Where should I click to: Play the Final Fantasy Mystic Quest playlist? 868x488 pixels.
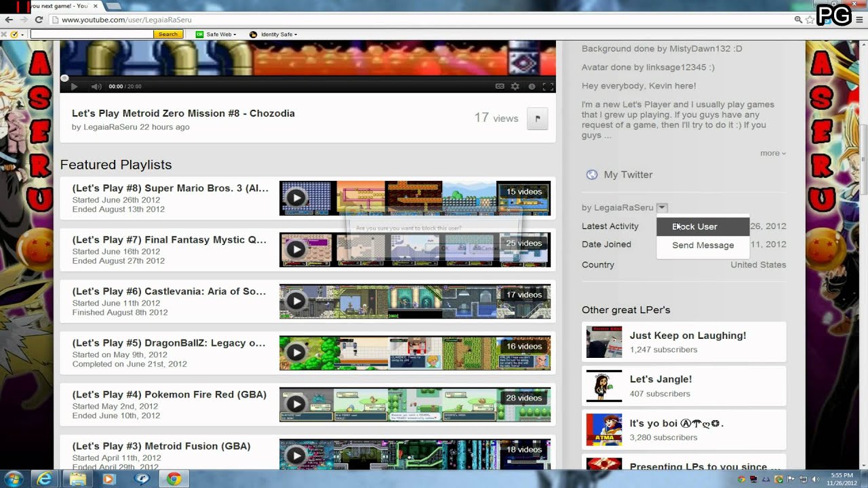point(296,249)
